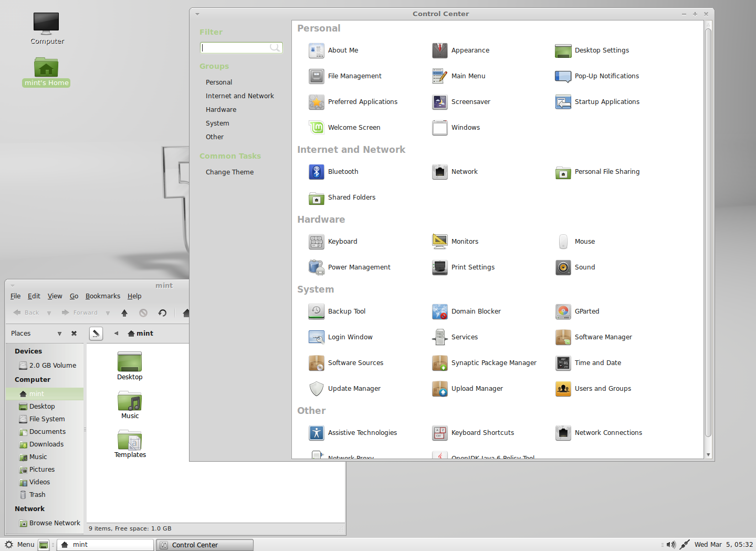Viewport: 756px width, 551px height.
Task: Open Network settings item
Action: (455, 172)
